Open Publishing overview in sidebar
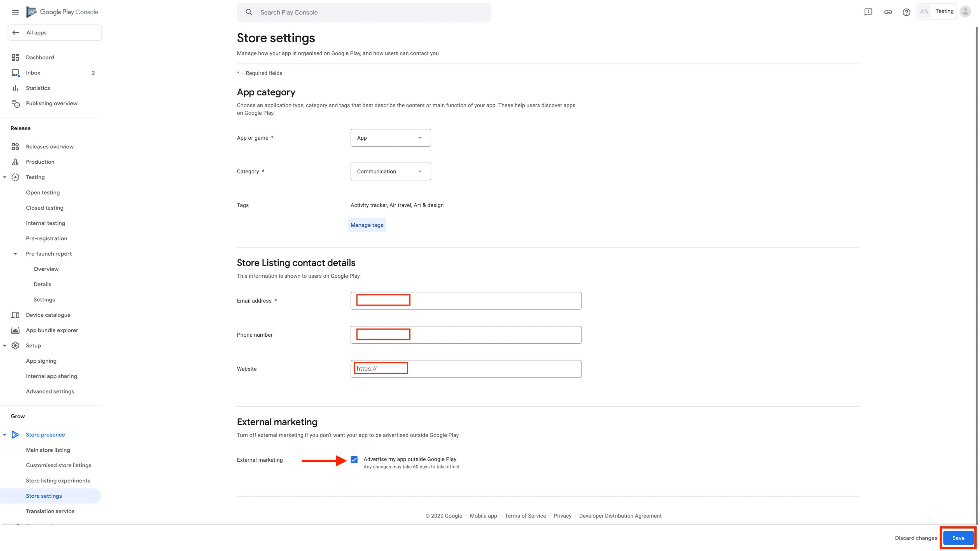The image size is (980, 551). pos(51,104)
